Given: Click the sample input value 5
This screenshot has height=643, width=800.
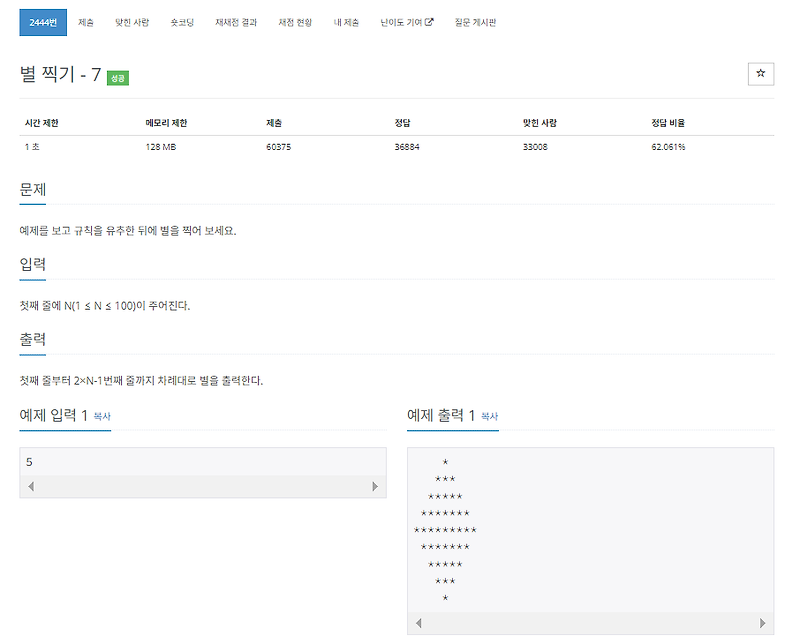Looking at the screenshot, I should pos(30,462).
